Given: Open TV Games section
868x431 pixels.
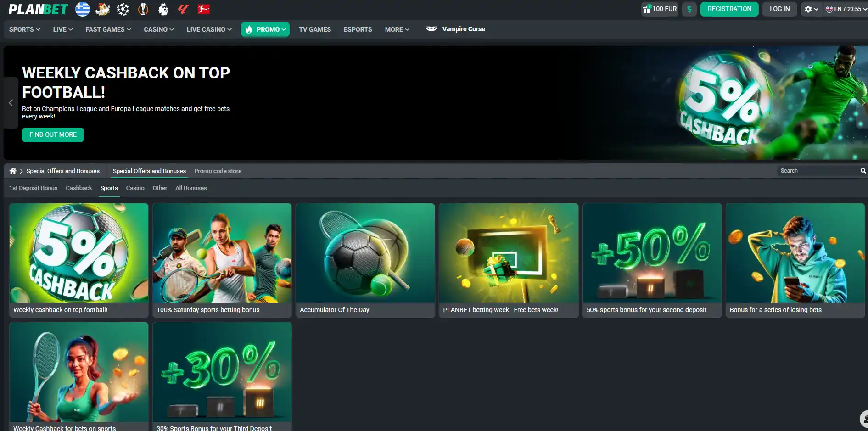Looking at the screenshot, I should 315,29.
